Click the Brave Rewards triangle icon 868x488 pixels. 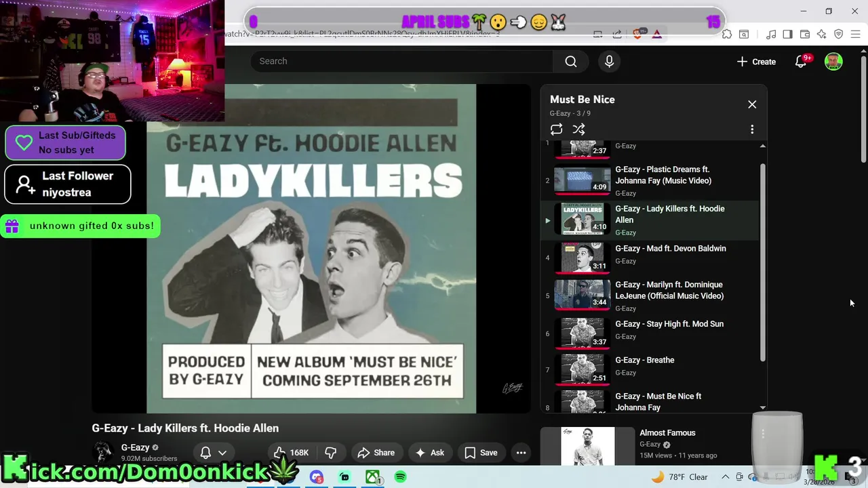tap(656, 34)
